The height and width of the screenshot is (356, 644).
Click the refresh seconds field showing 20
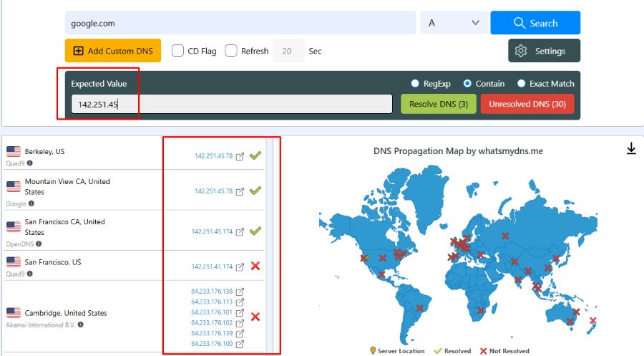(x=288, y=51)
